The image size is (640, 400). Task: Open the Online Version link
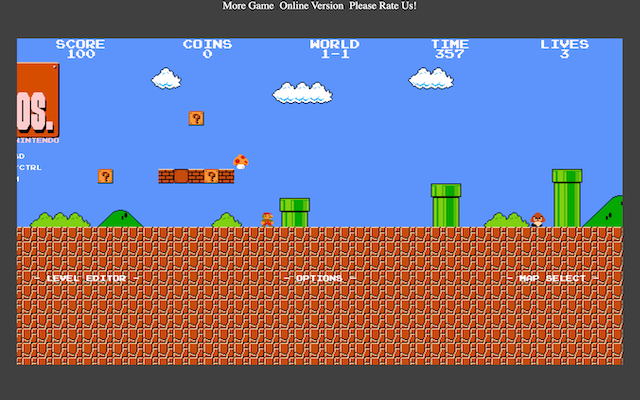[311, 6]
